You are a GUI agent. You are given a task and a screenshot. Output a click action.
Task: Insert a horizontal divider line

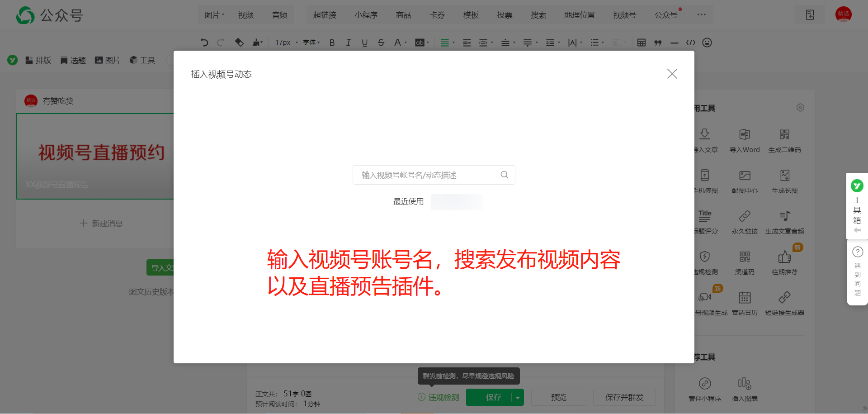pos(674,43)
